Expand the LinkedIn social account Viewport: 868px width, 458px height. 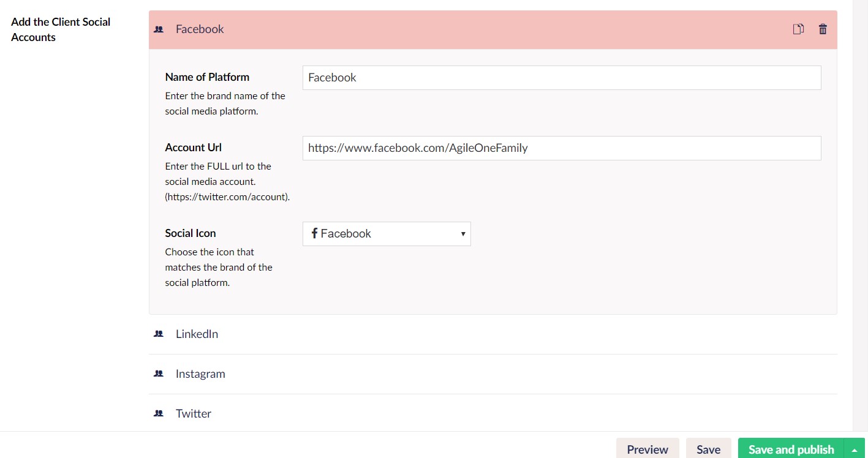[x=492, y=334]
